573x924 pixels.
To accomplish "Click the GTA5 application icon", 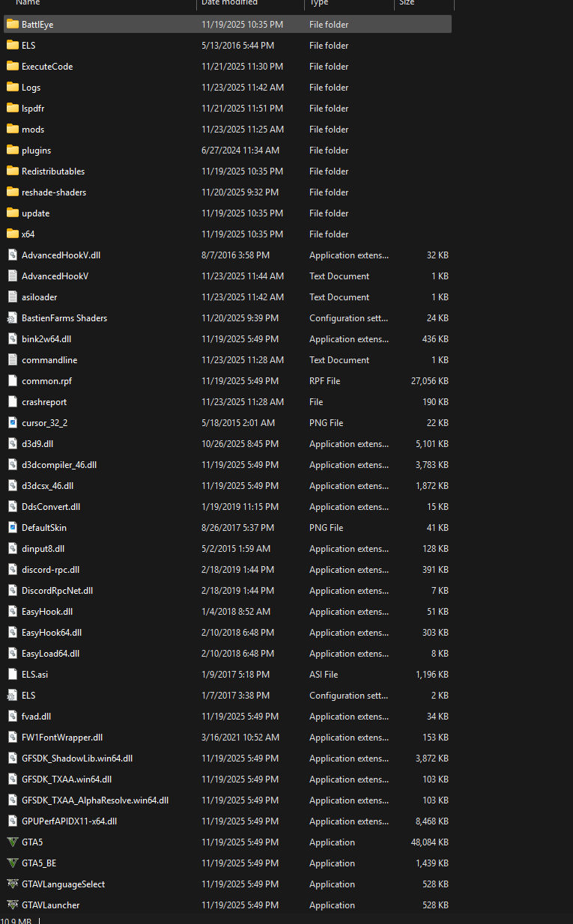I will tap(13, 842).
